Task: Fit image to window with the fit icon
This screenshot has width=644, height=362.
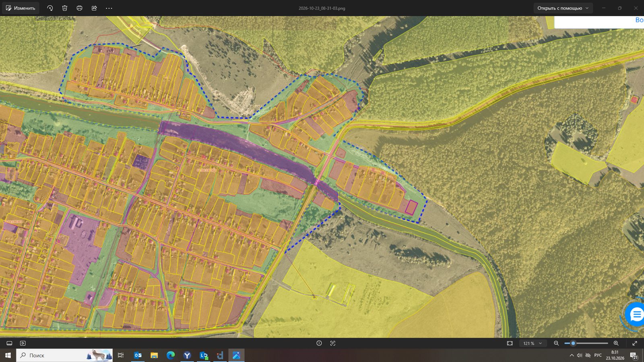Action: pos(510,343)
